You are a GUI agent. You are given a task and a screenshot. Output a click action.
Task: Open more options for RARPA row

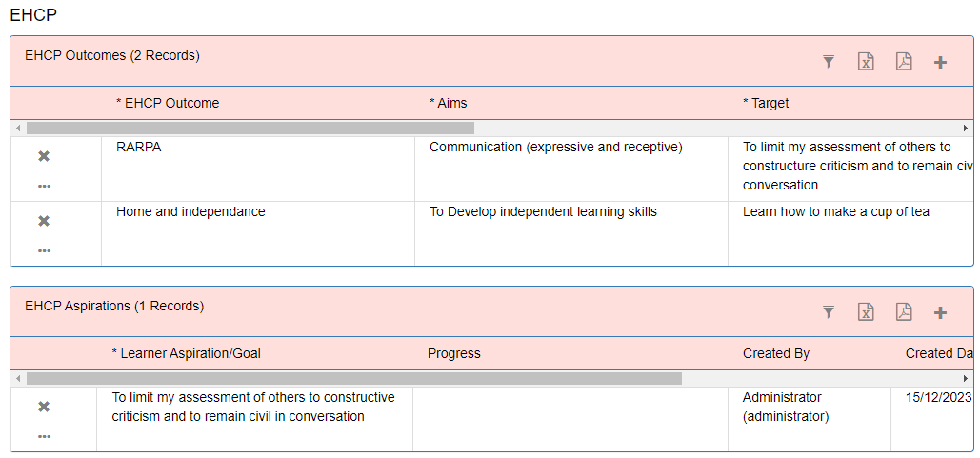[44, 187]
